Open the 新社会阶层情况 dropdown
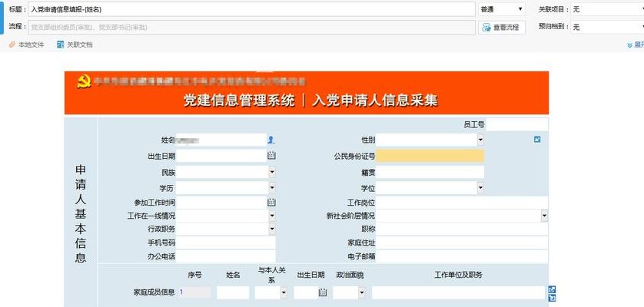The height and width of the screenshot is (307, 644). [x=544, y=216]
